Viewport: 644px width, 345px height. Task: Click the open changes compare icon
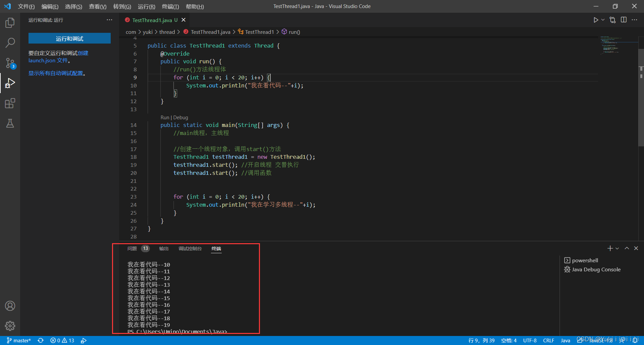[613, 20]
